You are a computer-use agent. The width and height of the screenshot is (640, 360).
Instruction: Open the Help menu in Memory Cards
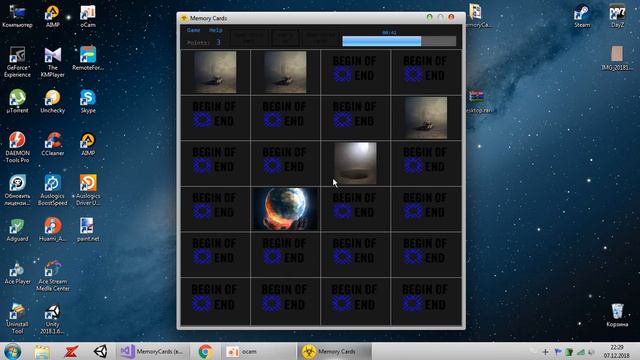[x=216, y=30]
